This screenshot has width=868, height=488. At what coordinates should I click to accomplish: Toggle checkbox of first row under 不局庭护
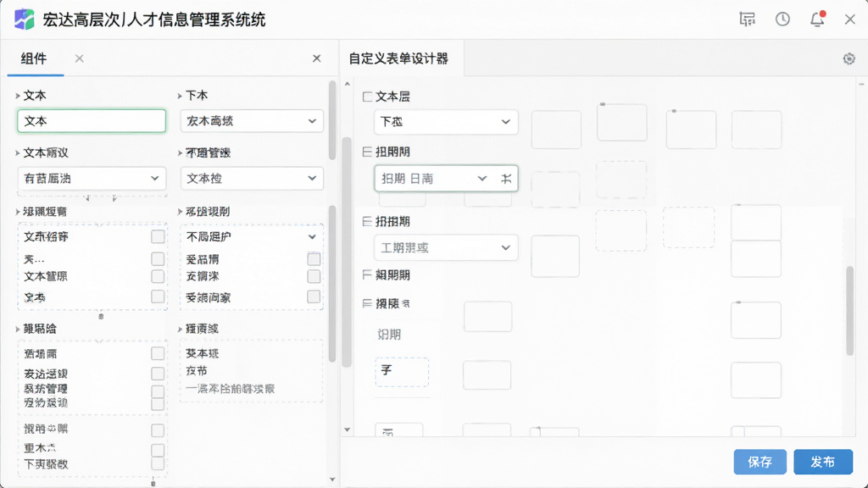pos(314,259)
